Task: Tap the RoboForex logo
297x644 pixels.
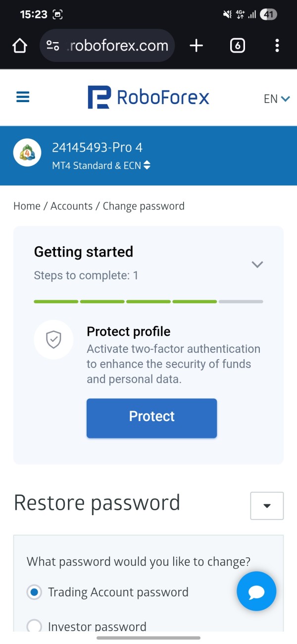Action: [x=148, y=97]
